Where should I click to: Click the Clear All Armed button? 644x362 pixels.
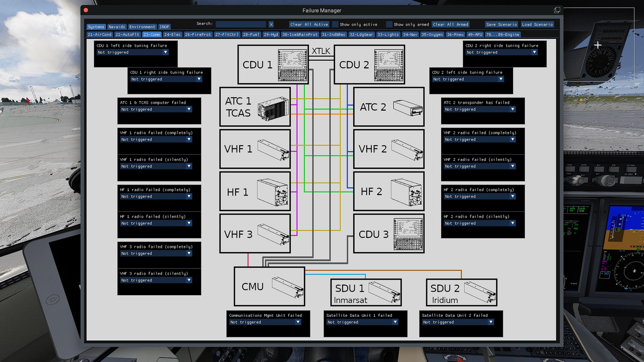(x=450, y=24)
